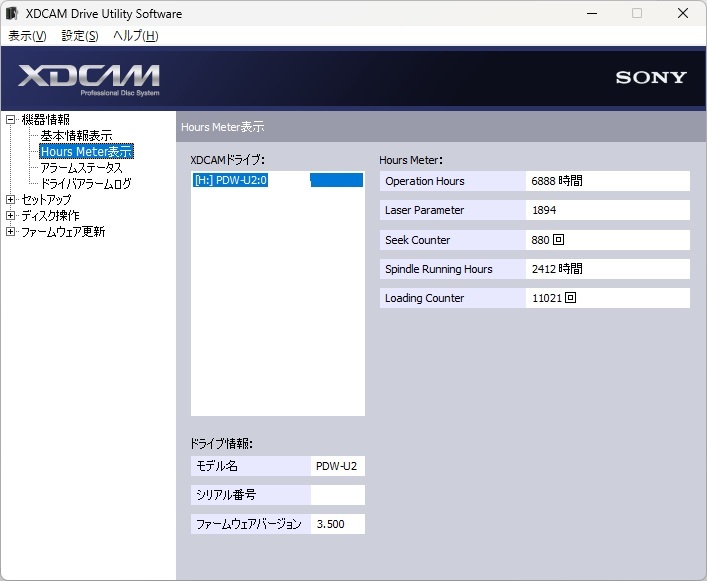
Task: Click the モデル名 label
Action: 251,466
